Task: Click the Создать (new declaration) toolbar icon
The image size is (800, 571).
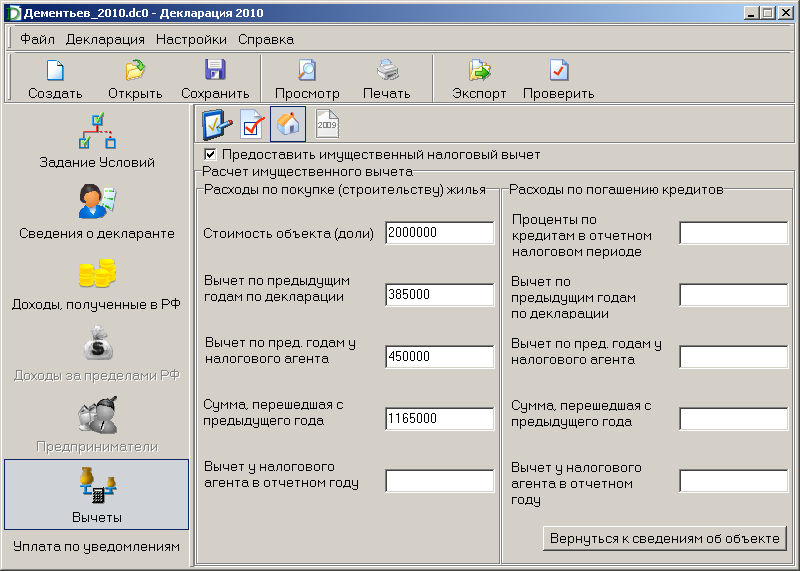Action: (55, 72)
